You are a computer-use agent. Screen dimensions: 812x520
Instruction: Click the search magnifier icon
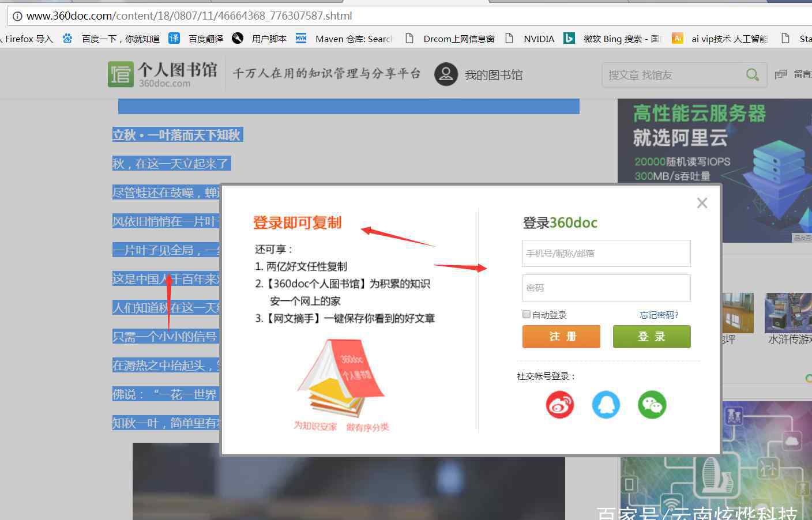click(753, 74)
